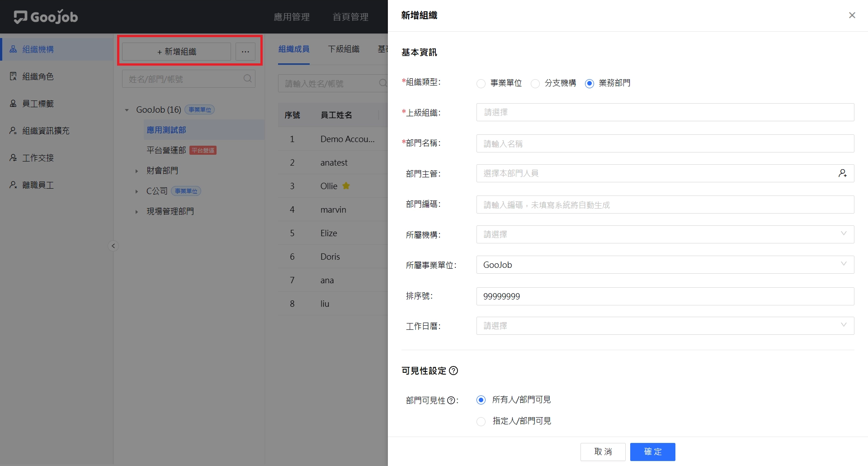Click the 工作交接 sidebar icon
Image resolution: width=868 pixels, height=466 pixels.
click(x=13, y=158)
